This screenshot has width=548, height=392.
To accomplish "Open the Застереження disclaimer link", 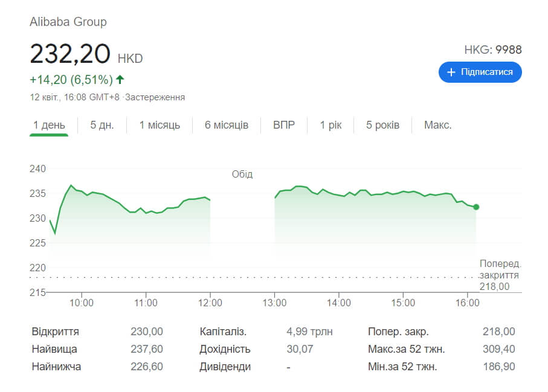I will [155, 97].
